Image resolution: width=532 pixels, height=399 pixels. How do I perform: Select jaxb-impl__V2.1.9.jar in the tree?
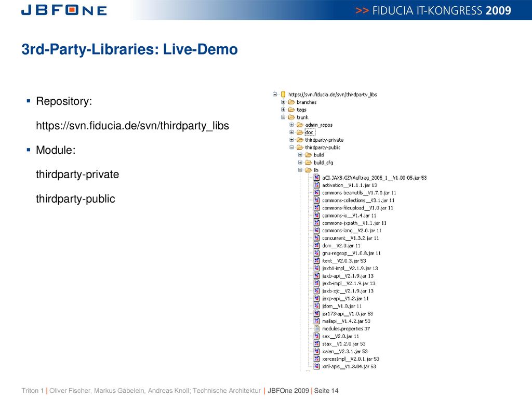349,283
